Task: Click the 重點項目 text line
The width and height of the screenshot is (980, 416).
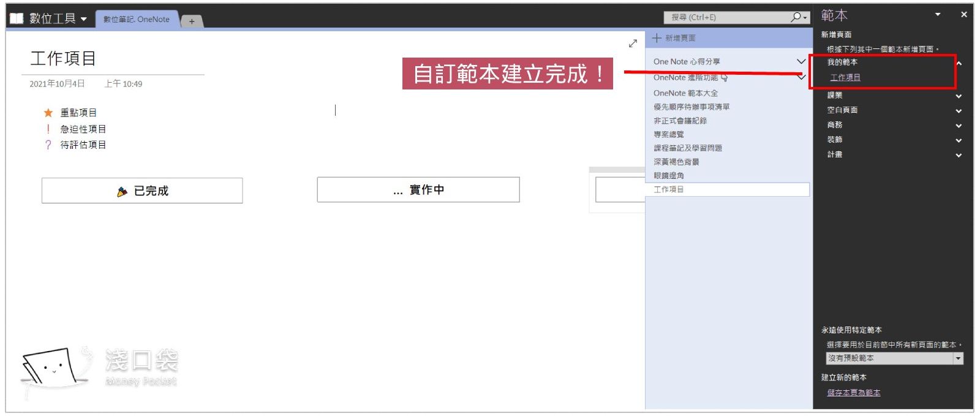Action: click(78, 113)
